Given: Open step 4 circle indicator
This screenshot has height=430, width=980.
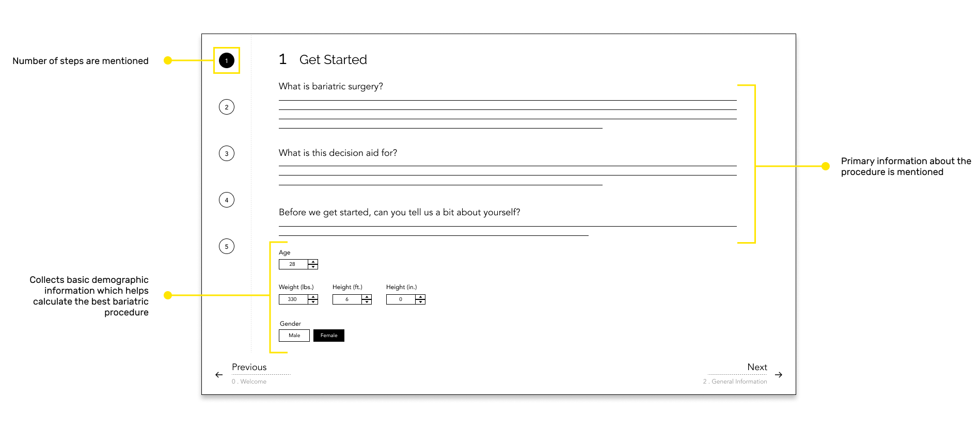Looking at the screenshot, I should click(x=227, y=200).
